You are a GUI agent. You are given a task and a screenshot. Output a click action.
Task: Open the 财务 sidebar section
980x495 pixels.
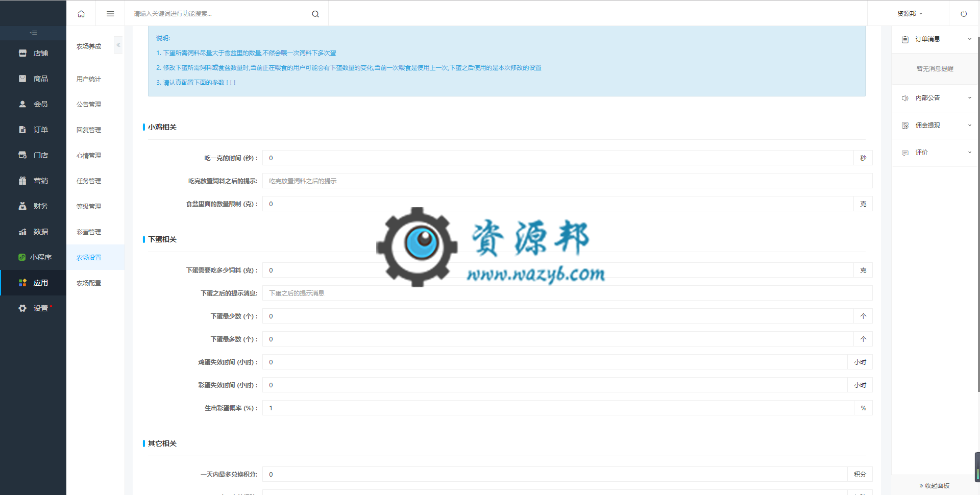tap(33, 206)
